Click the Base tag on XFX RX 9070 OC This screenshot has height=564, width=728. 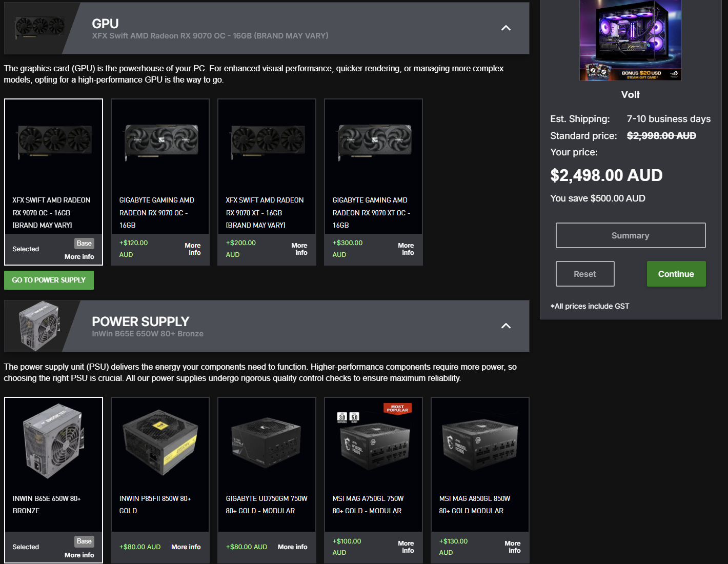[x=84, y=244]
